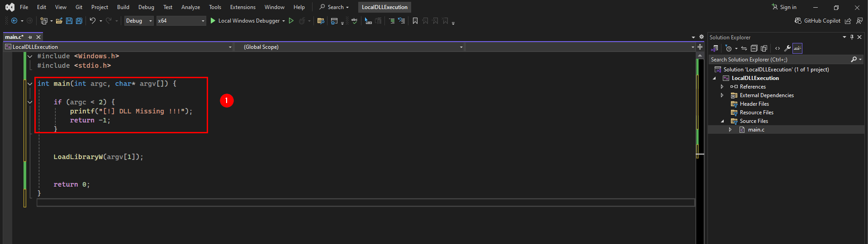
Task: Click the Undo arrow icon
Action: [93, 21]
